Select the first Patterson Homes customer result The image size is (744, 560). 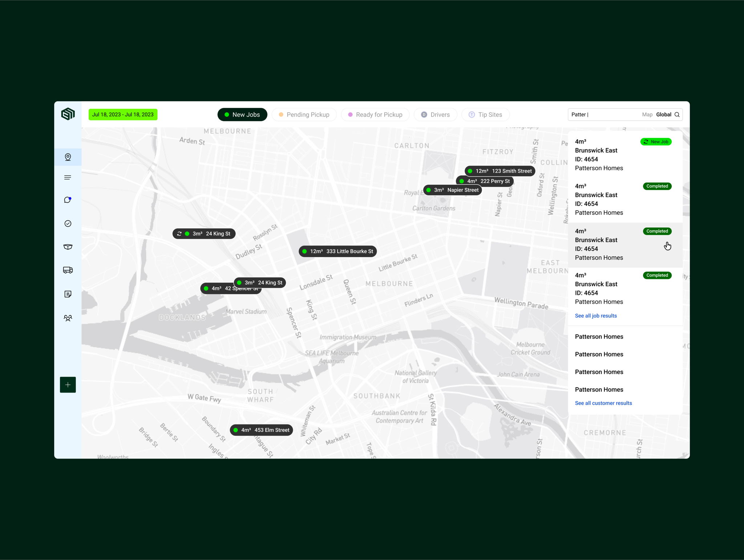(x=599, y=337)
